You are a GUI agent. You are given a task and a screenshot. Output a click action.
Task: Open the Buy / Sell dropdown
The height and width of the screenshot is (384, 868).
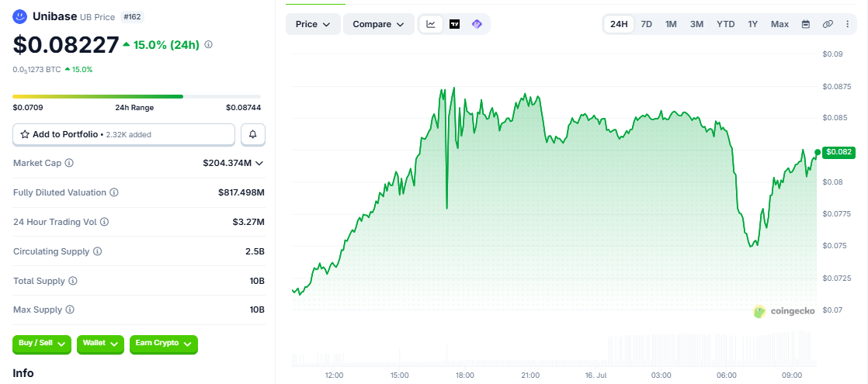click(42, 344)
